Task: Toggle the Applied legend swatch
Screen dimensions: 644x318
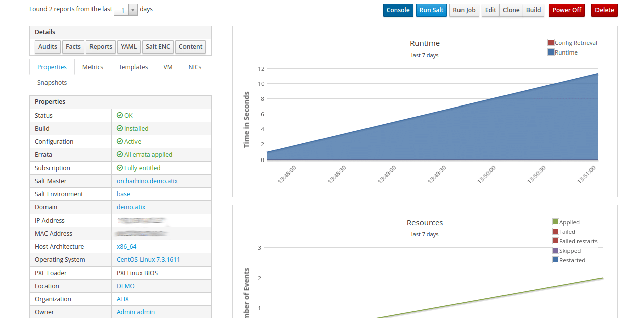Action: [556, 222]
